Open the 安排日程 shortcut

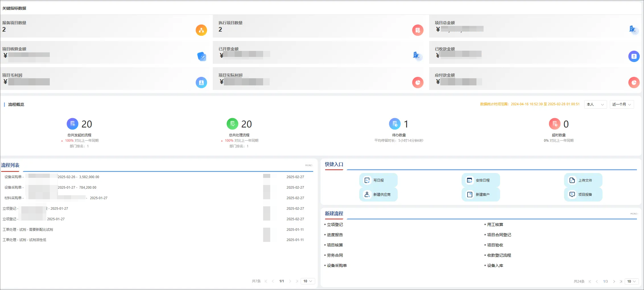481,180
